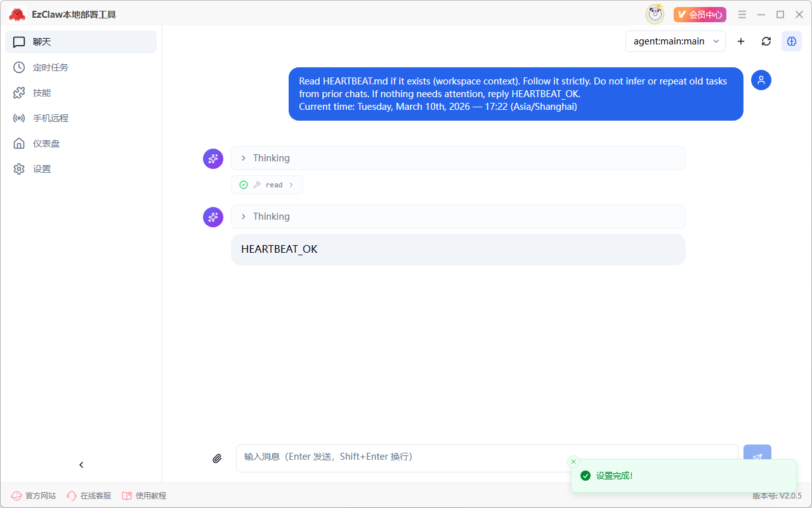
Task: Open the panda user avatar
Action: pos(655,15)
